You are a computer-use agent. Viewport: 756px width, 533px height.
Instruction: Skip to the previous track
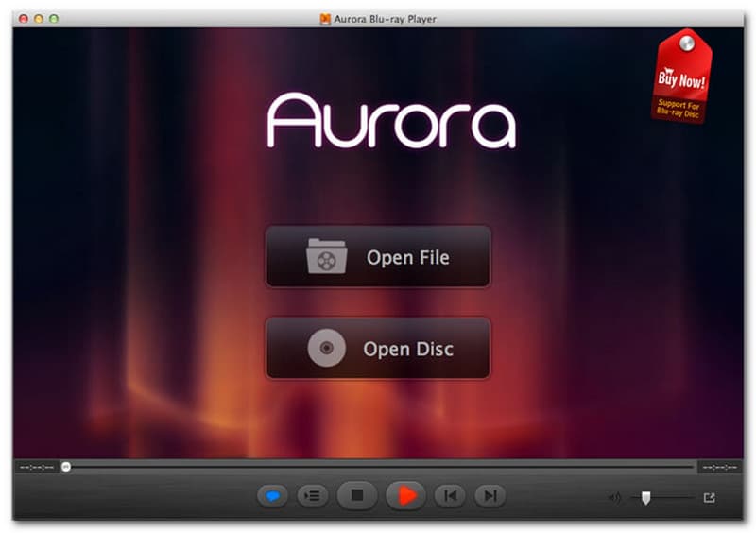coord(450,495)
